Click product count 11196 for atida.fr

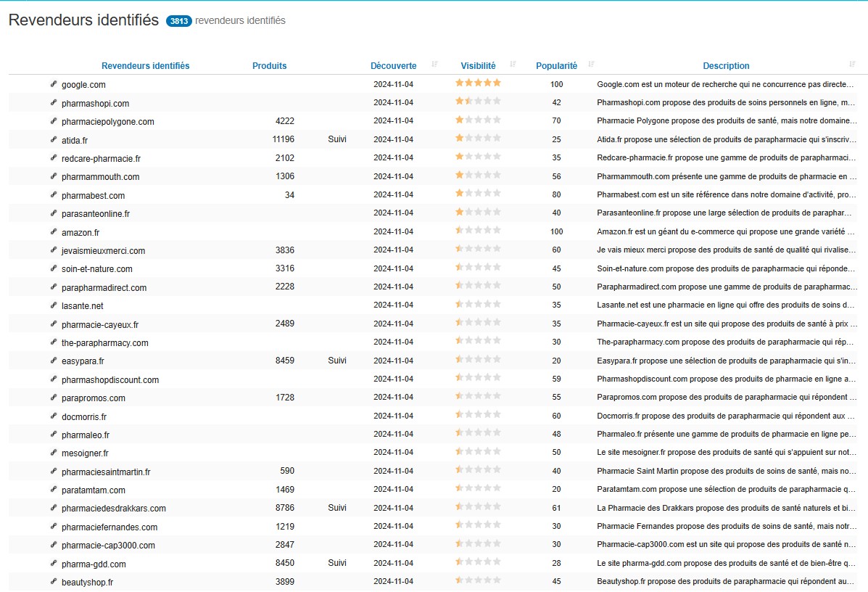(x=284, y=139)
